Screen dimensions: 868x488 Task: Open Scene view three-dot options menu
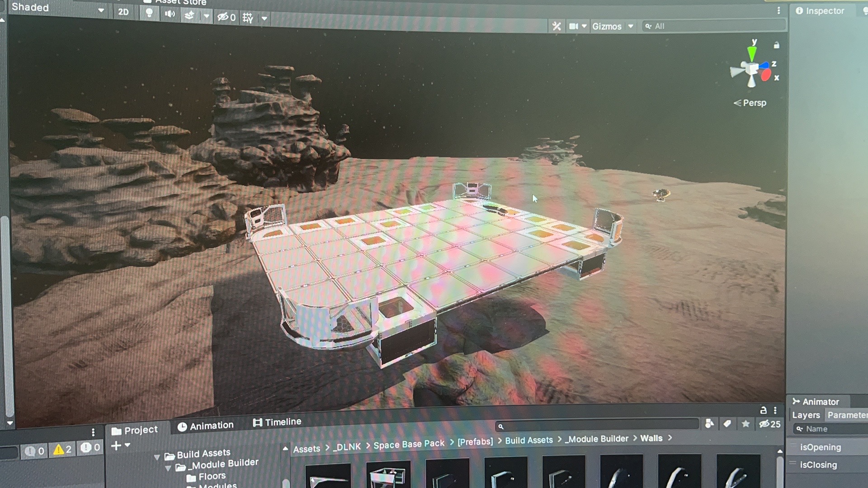[x=778, y=10]
